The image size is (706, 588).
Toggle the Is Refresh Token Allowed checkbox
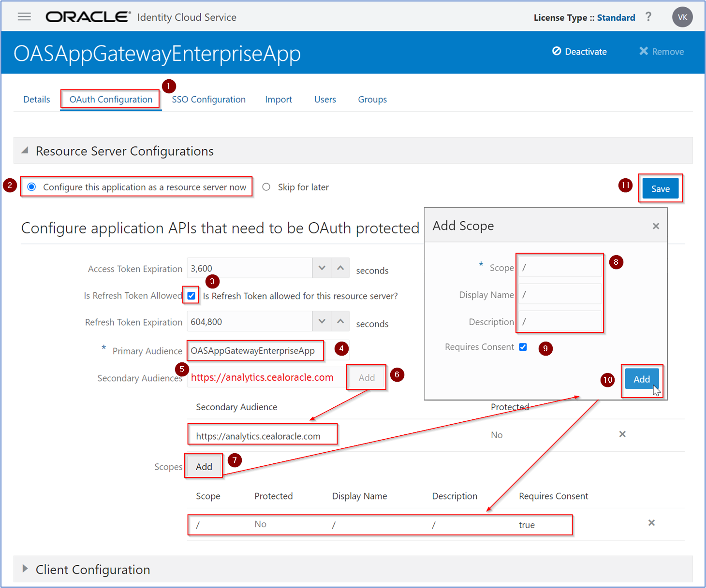(191, 296)
